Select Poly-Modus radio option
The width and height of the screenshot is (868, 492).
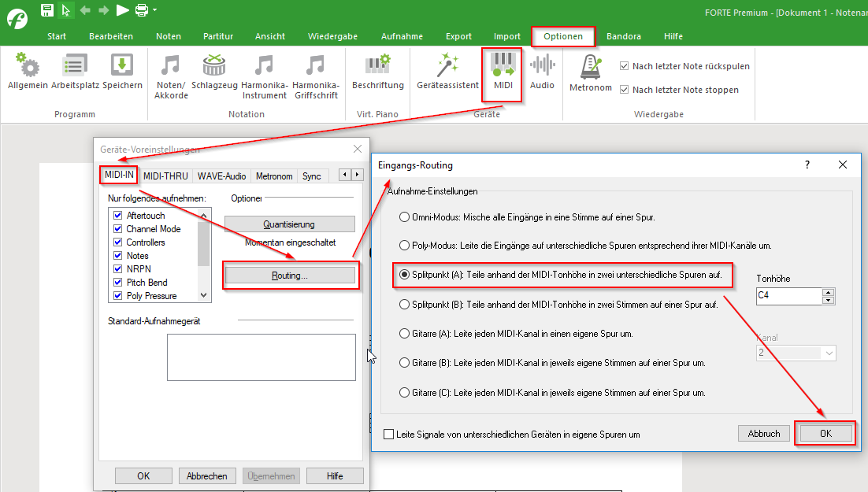(x=404, y=245)
